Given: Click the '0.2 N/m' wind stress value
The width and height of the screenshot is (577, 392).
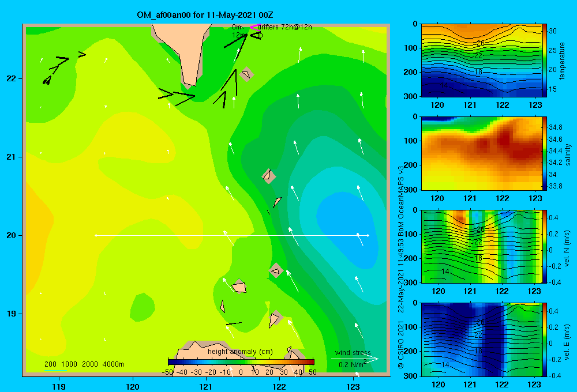Looking at the screenshot, I should [352, 364].
